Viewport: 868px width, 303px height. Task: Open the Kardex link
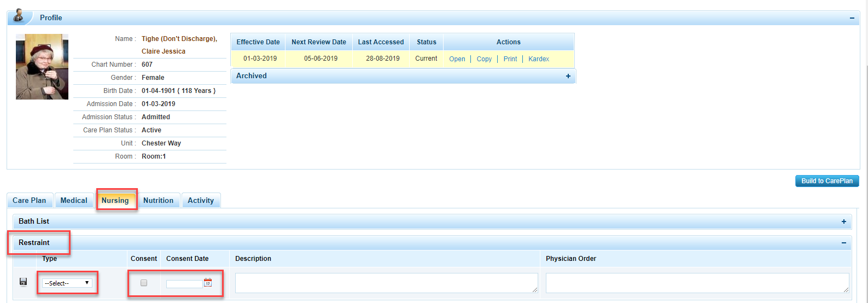coord(539,59)
